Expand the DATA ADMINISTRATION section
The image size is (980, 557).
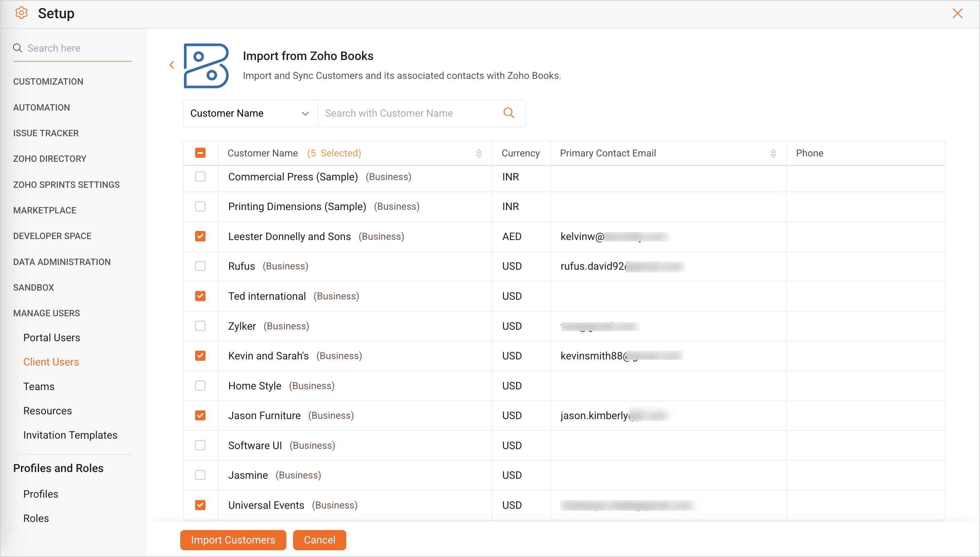tap(62, 262)
